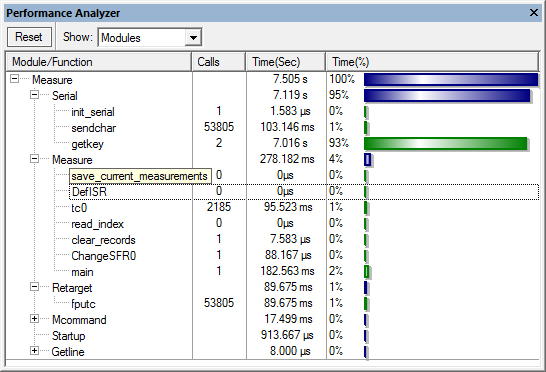Open the Show Modules dropdown
Screen dimensions: 546x372
[x=193, y=37]
